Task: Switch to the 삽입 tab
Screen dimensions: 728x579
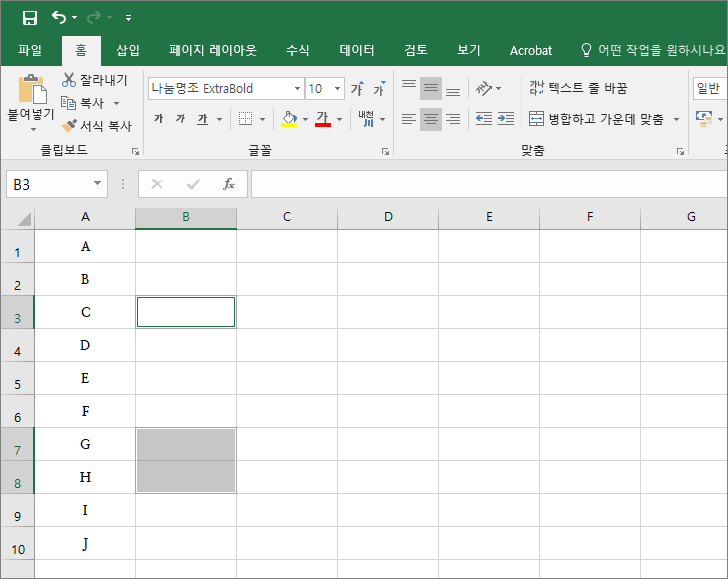Action: [x=128, y=50]
